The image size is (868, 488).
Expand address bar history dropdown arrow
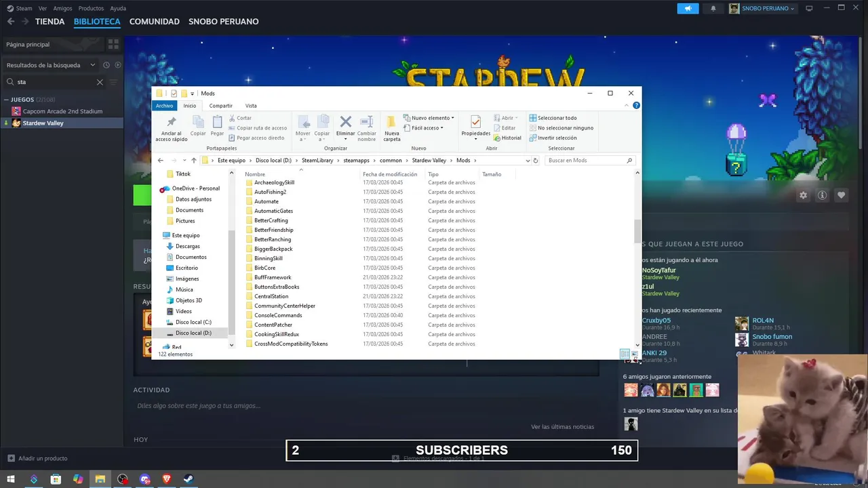[528, 161]
